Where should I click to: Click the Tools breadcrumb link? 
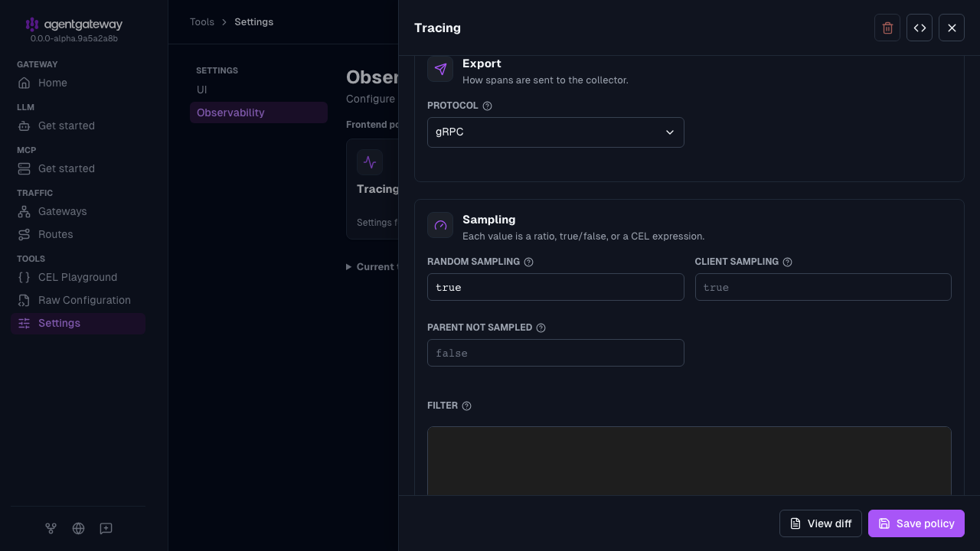point(202,22)
